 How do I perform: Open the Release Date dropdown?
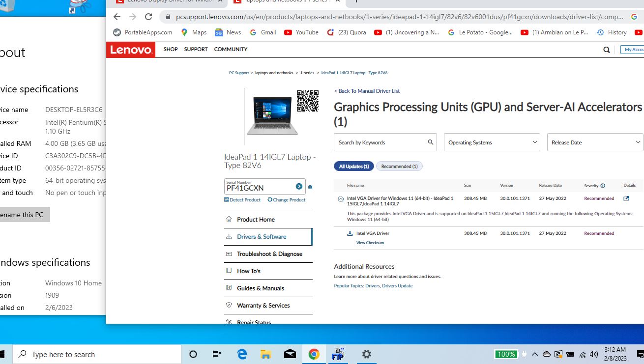pyautogui.click(x=595, y=142)
